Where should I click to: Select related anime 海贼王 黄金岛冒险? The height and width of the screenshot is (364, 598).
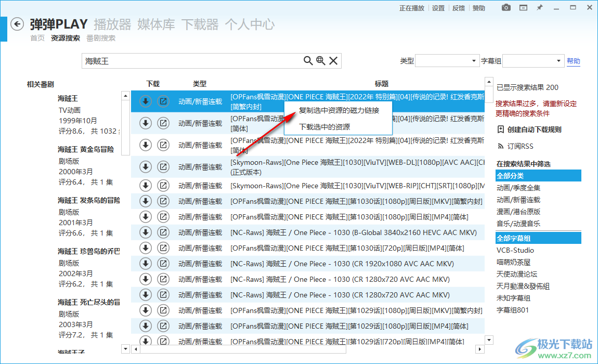click(86, 149)
